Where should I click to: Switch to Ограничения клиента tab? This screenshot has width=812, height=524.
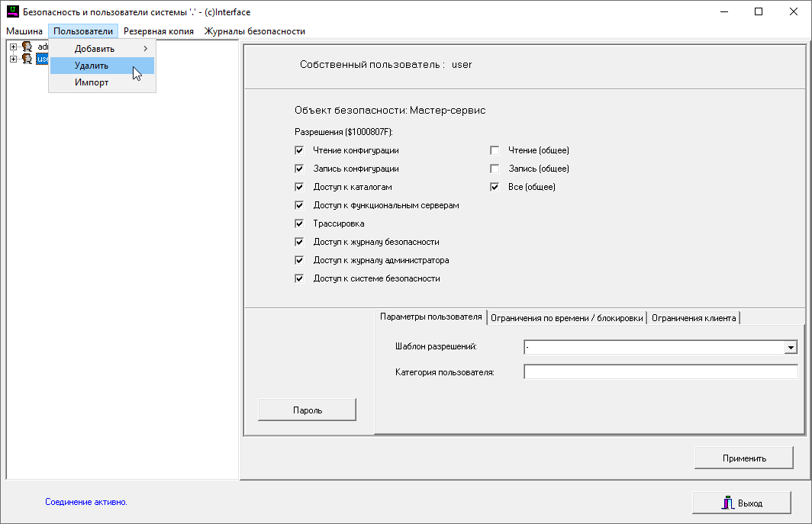[694, 318]
